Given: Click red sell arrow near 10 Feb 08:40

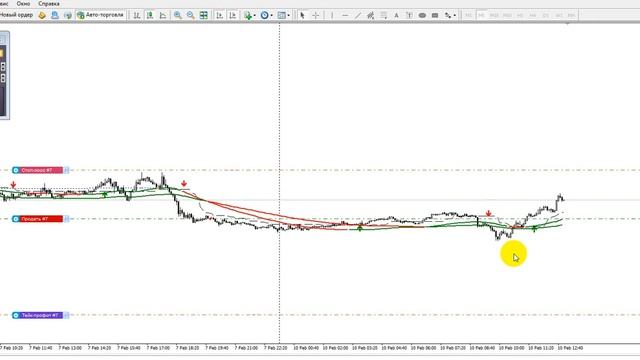Looking at the screenshot, I should click(489, 213).
